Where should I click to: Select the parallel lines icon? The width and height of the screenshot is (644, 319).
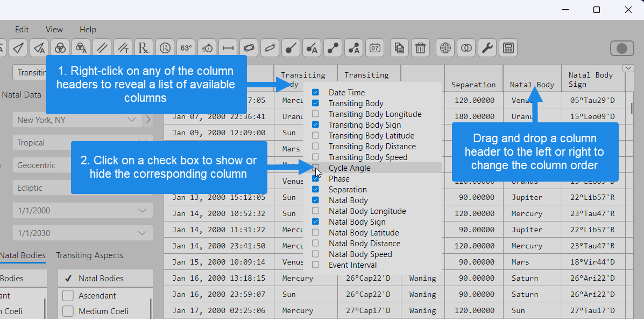point(102,48)
